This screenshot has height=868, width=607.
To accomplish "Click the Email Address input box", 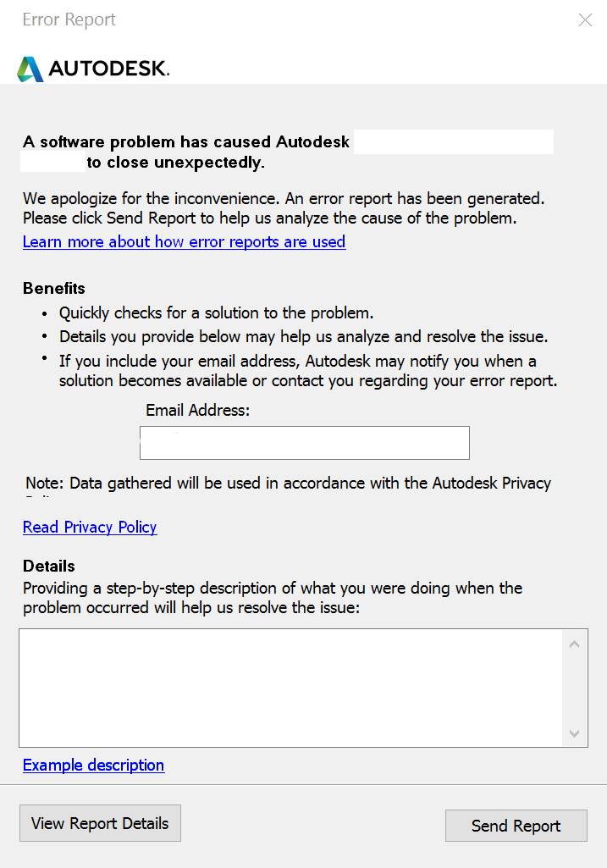I will coord(304,442).
